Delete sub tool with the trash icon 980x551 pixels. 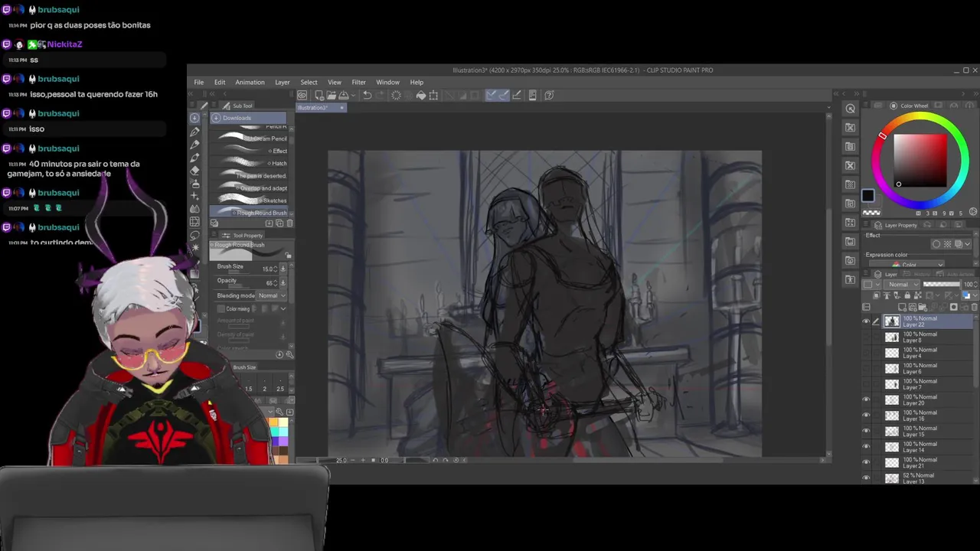tap(289, 223)
